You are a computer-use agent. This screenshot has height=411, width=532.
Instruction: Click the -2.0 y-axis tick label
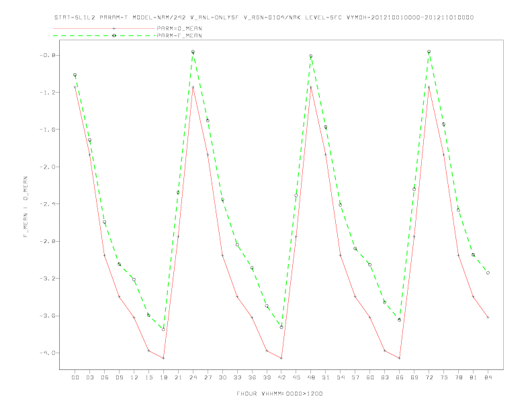(47, 167)
